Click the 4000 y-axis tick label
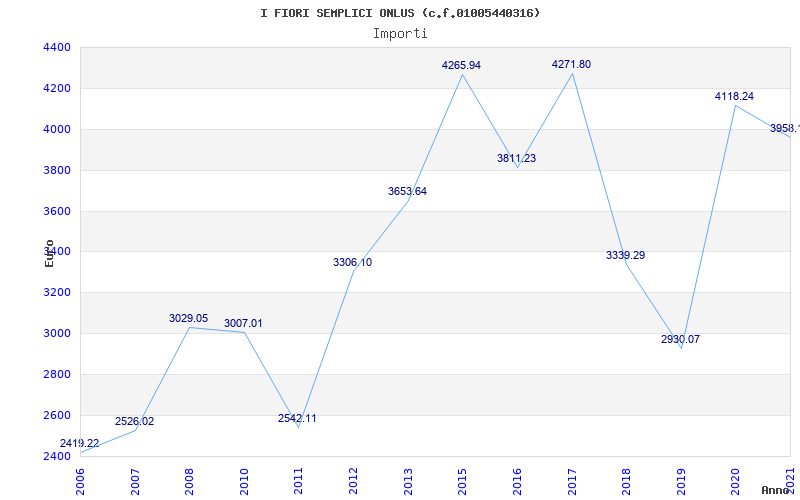Viewport: 800px width, 500px height. click(55, 130)
